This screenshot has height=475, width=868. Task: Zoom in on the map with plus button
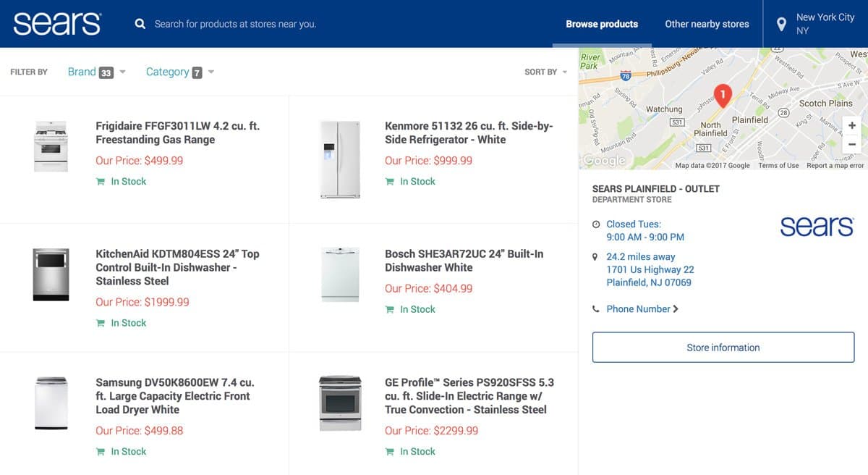(852, 125)
